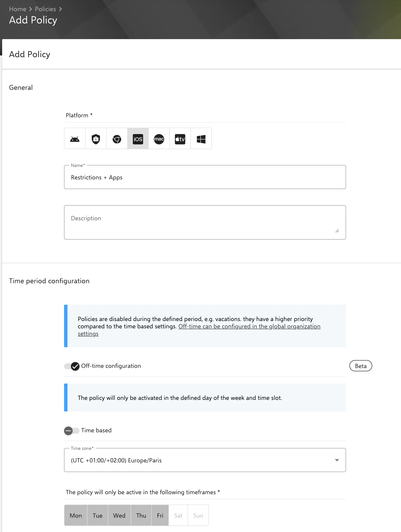Click the General section heading
The width and height of the screenshot is (401, 532).
point(21,87)
